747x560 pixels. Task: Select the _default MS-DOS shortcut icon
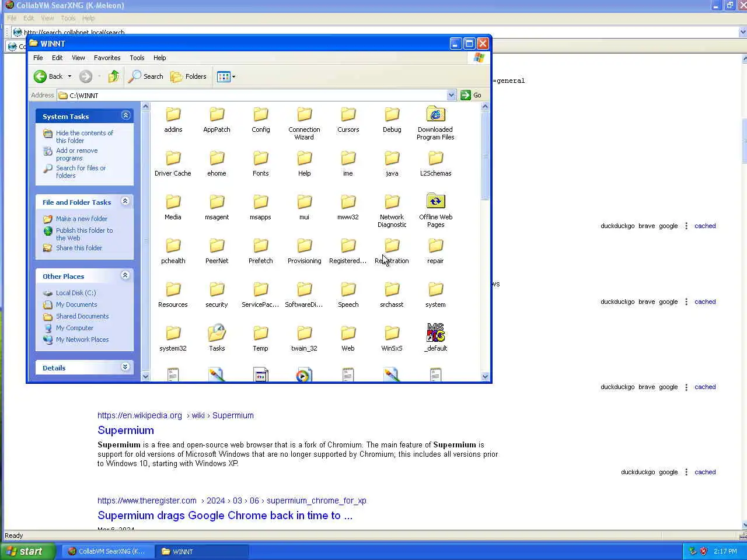[x=435, y=332]
